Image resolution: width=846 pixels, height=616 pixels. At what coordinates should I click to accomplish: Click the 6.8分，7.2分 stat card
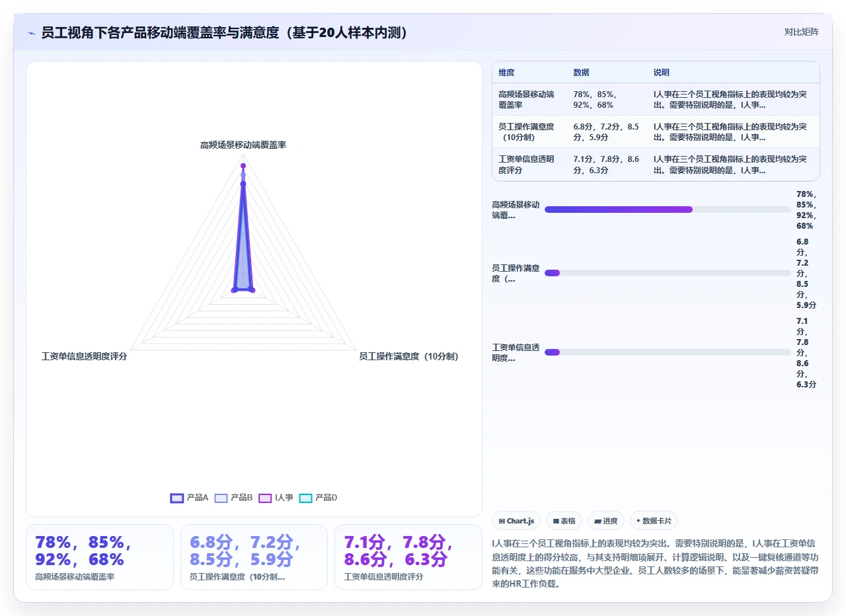[x=254, y=557]
